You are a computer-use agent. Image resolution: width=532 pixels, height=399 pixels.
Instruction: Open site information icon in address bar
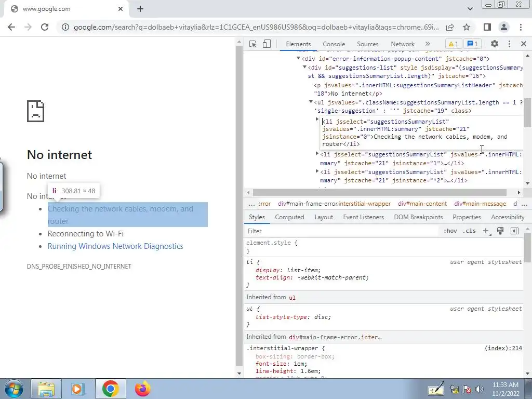[65, 27]
